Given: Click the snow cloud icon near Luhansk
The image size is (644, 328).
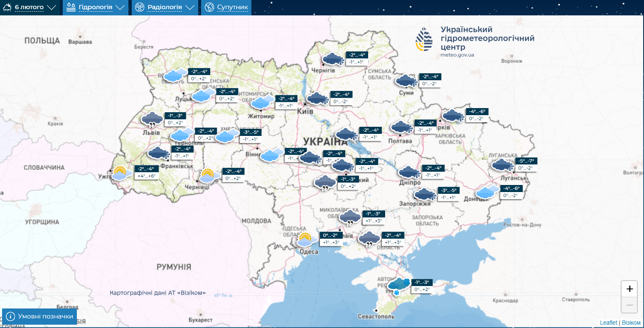Looking at the screenshot, I should [x=503, y=165].
